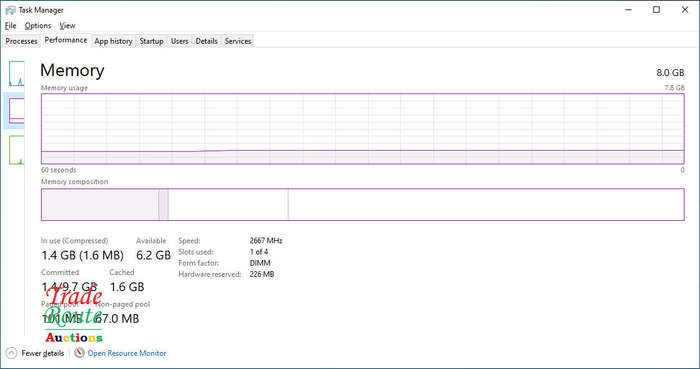Open the File menu
Screen dimensions: 700x369
[10, 26]
